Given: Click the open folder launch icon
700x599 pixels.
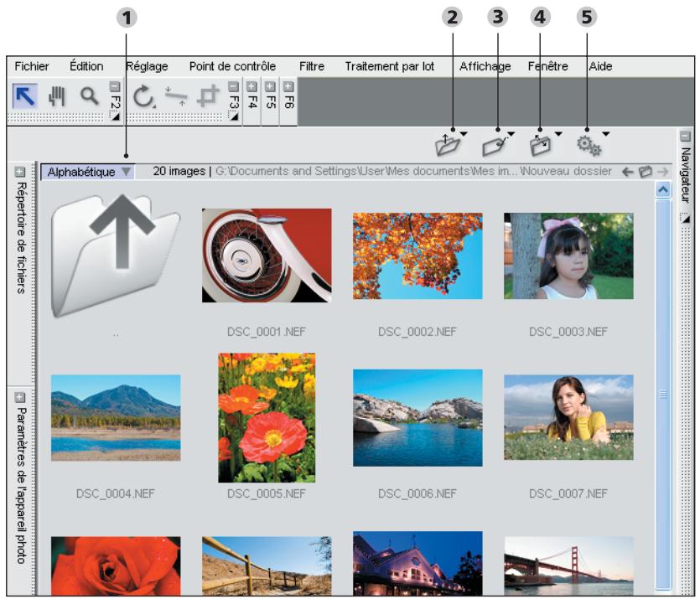Looking at the screenshot, I should (448, 145).
